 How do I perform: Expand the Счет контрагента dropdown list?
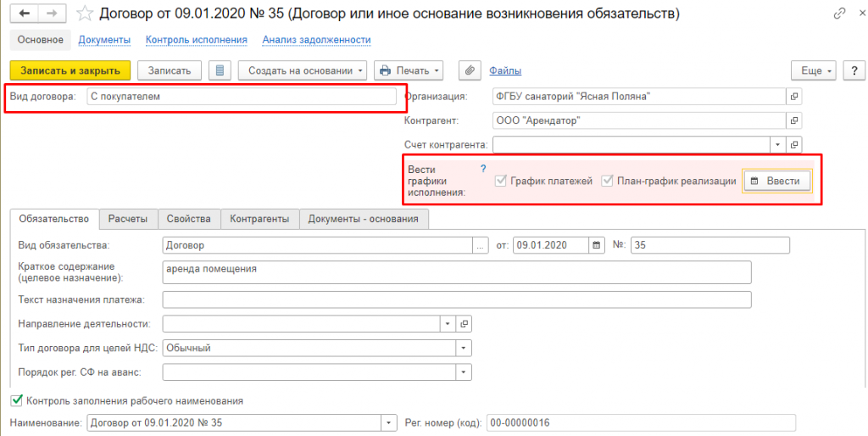[x=777, y=145]
